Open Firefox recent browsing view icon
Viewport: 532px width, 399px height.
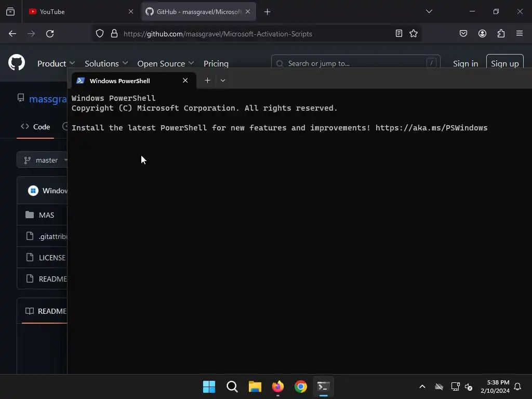click(x=10, y=11)
